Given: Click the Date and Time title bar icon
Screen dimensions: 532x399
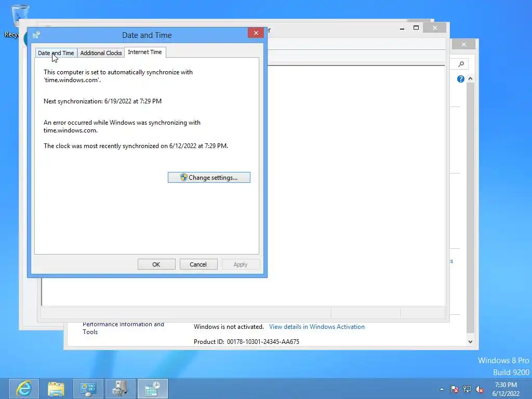Looking at the screenshot, I should tap(36, 35).
